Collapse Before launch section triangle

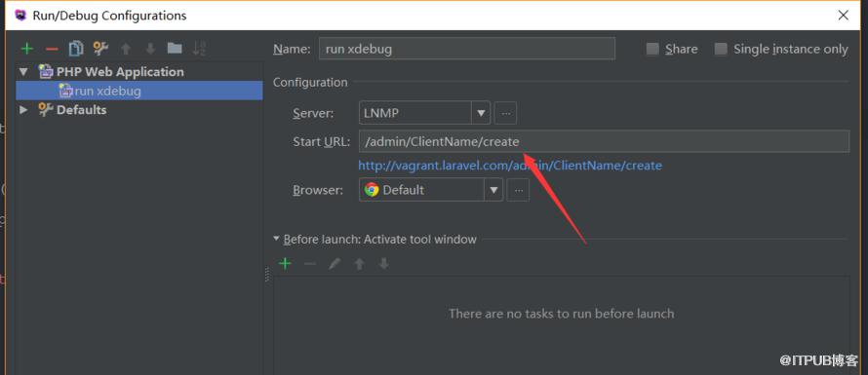(x=276, y=239)
